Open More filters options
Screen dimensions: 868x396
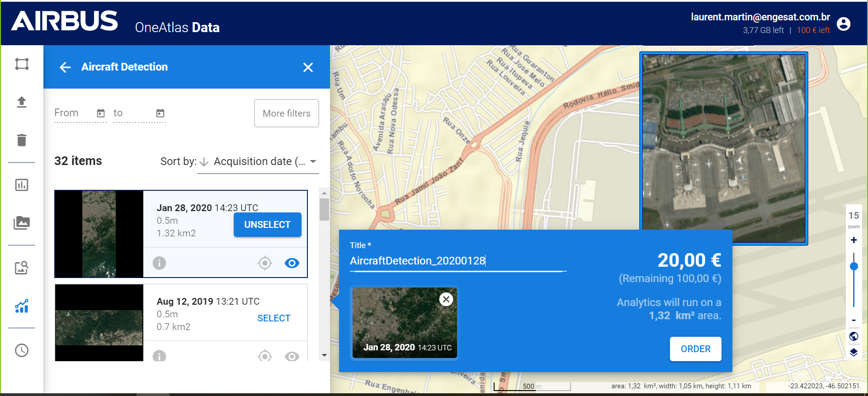coord(286,113)
